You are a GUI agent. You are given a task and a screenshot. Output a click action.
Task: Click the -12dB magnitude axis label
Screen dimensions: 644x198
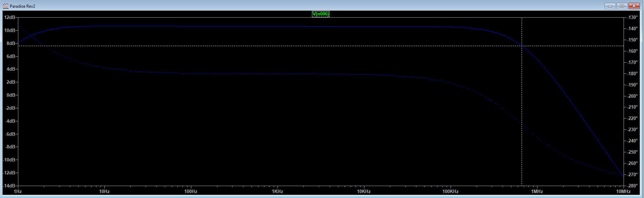(x=9, y=173)
